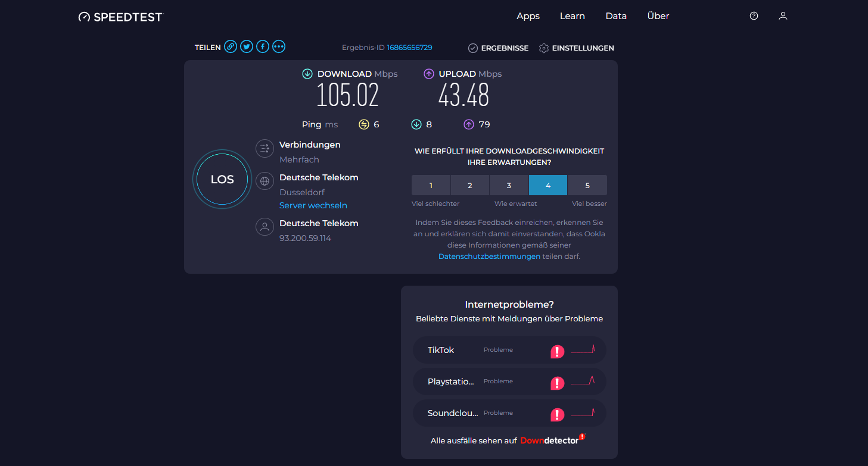Click the person icon for the provider

click(x=265, y=227)
